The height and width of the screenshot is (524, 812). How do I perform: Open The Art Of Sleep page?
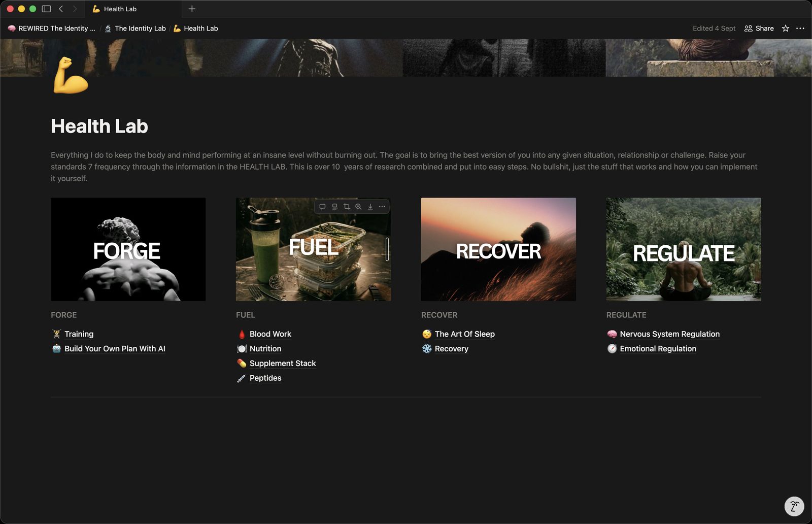tap(458, 334)
